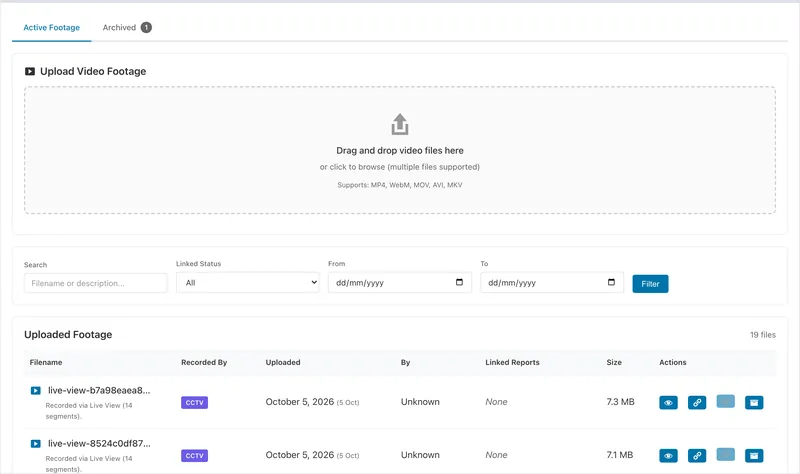Click 'or click to browse' upload text

399,167
